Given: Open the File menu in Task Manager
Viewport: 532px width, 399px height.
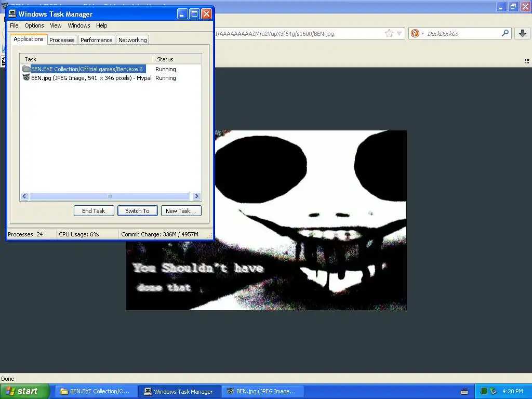Looking at the screenshot, I should [14, 25].
